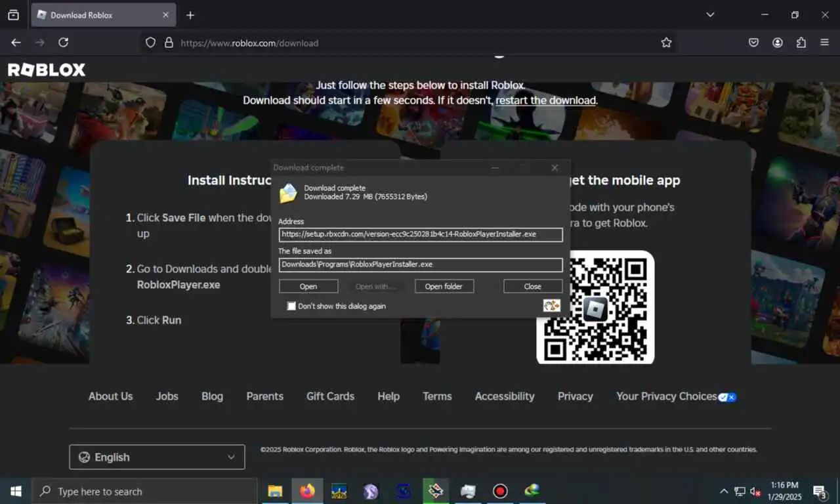Image resolution: width=840 pixels, height=504 pixels.
Task: Click the Install Instructions heading
Action: [x=230, y=180]
